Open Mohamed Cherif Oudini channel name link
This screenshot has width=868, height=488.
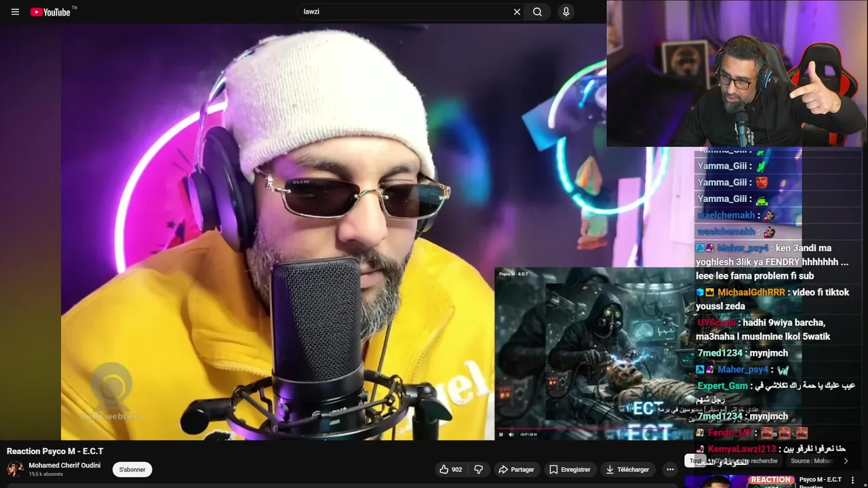tap(64, 466)
